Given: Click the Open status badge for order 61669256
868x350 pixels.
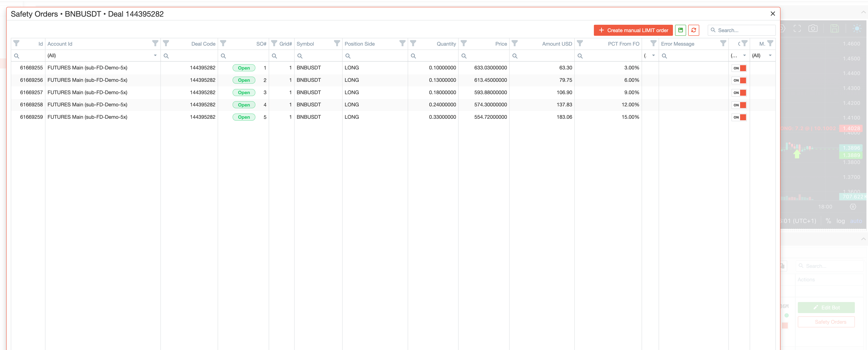Looking at the screenshot, I should point(244,80).
